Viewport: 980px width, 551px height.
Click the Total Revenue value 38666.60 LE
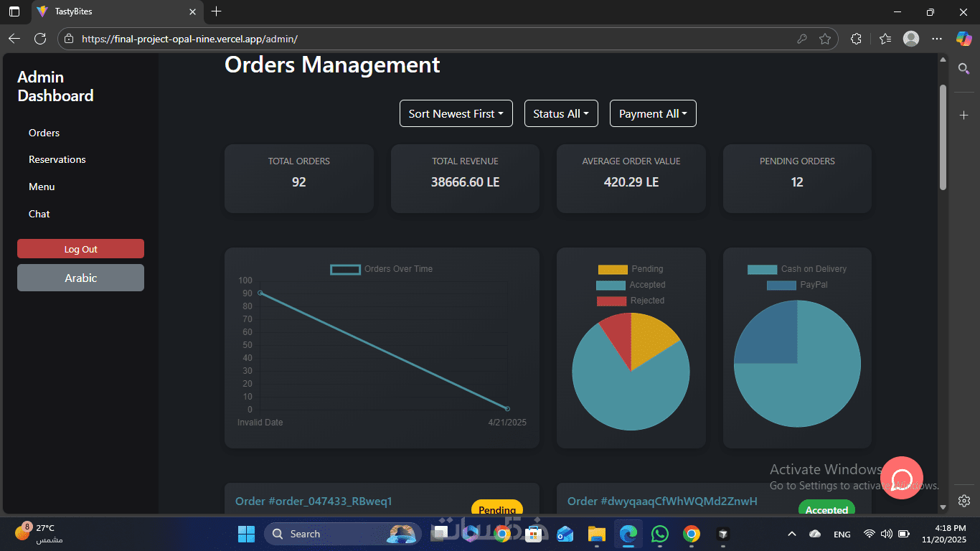(465, 182)
